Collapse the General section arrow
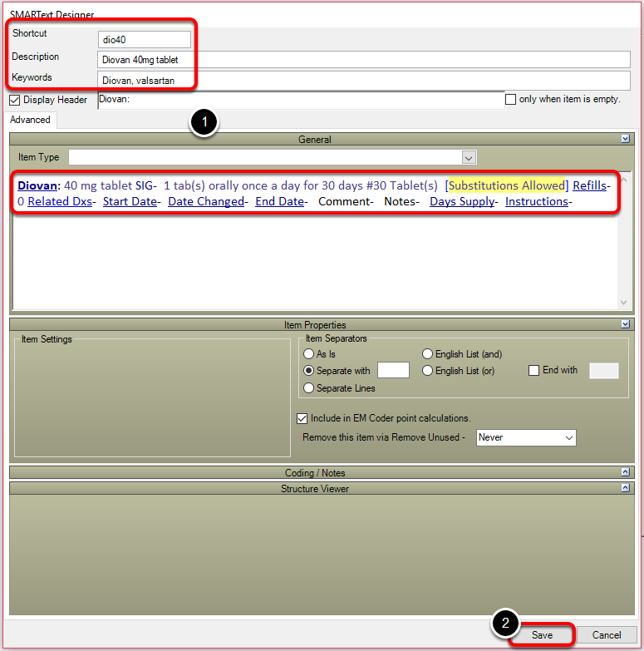 coord(626,139)
